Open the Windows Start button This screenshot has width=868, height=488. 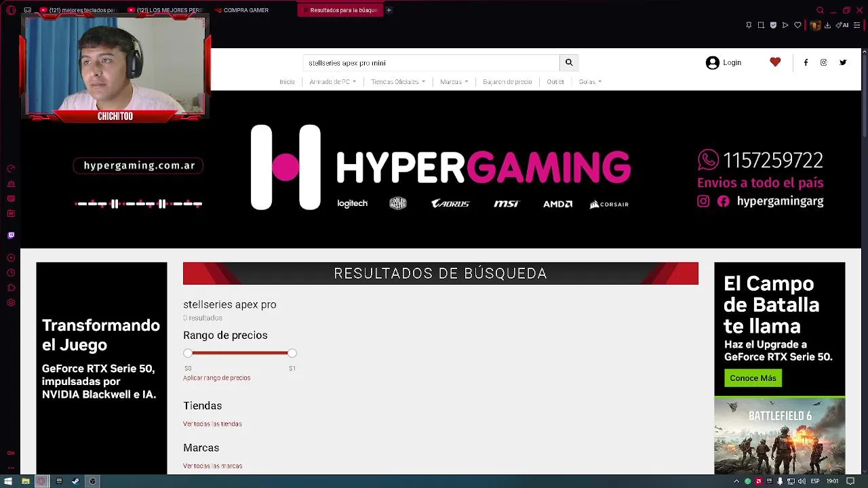(x=8, y=481)
